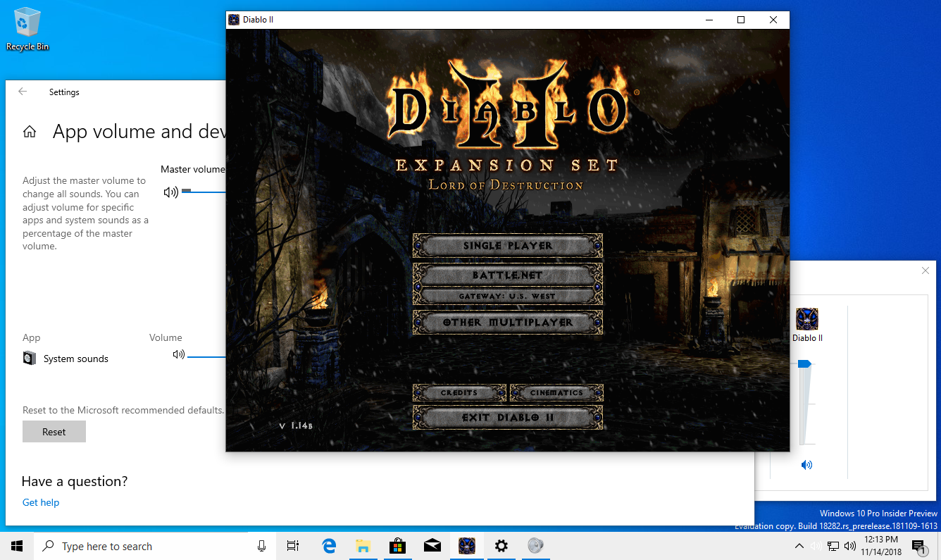
Task: Click the Diablo II volume slider handle
Action: [x=805, y=364]
